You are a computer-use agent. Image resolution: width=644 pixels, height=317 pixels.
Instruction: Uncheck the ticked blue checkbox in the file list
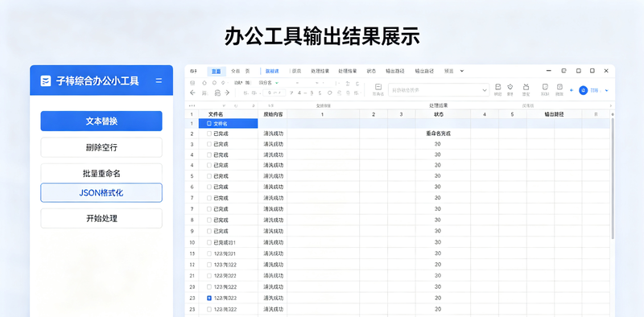[209, 298]
